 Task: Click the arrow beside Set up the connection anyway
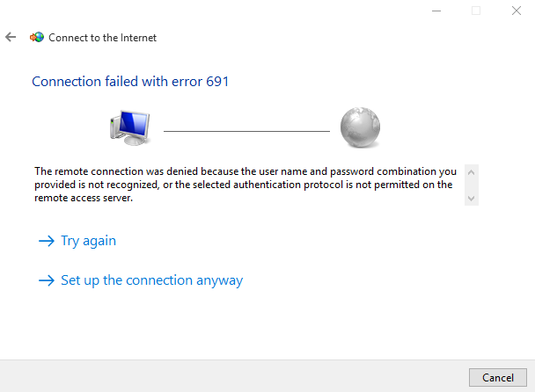pyautogui.click(x=47, y=280)
